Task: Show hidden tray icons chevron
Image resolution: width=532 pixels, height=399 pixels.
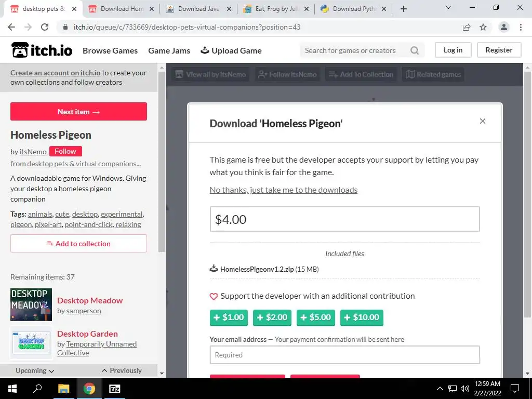Action: 440,389
